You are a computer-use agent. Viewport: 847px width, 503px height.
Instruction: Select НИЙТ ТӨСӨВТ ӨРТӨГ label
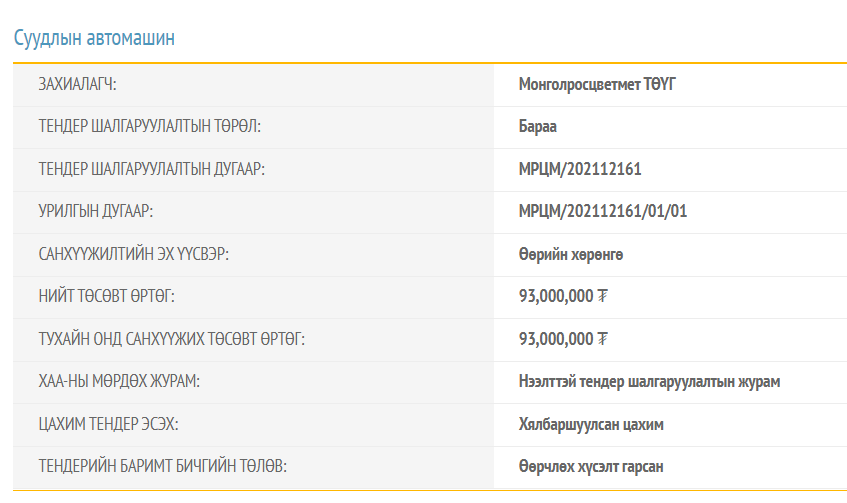(106, 296)
